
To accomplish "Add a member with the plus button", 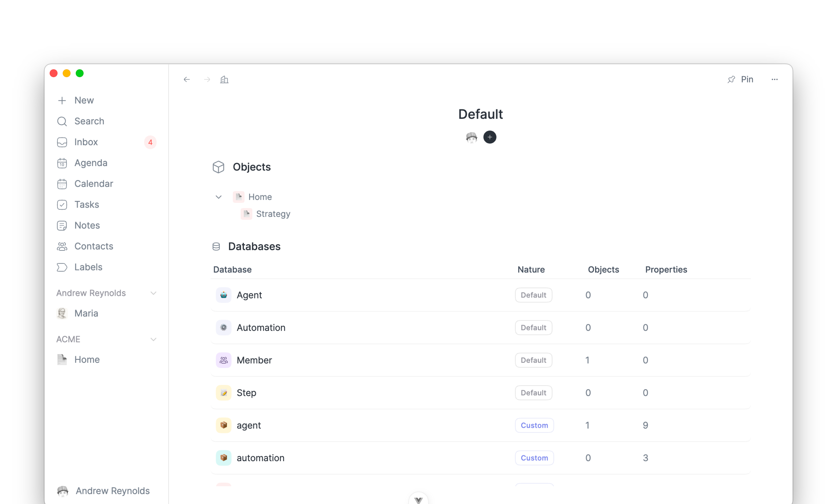I will click(x=490, y=137).
